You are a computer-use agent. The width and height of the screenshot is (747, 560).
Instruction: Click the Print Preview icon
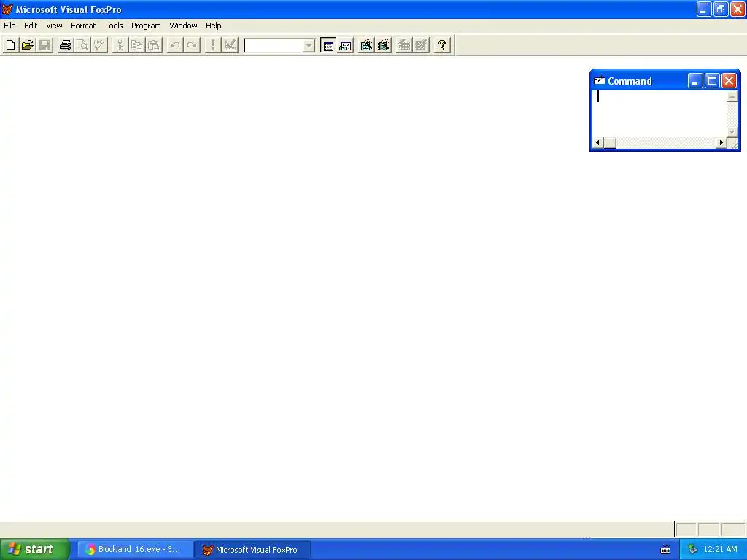pos(82,45)
